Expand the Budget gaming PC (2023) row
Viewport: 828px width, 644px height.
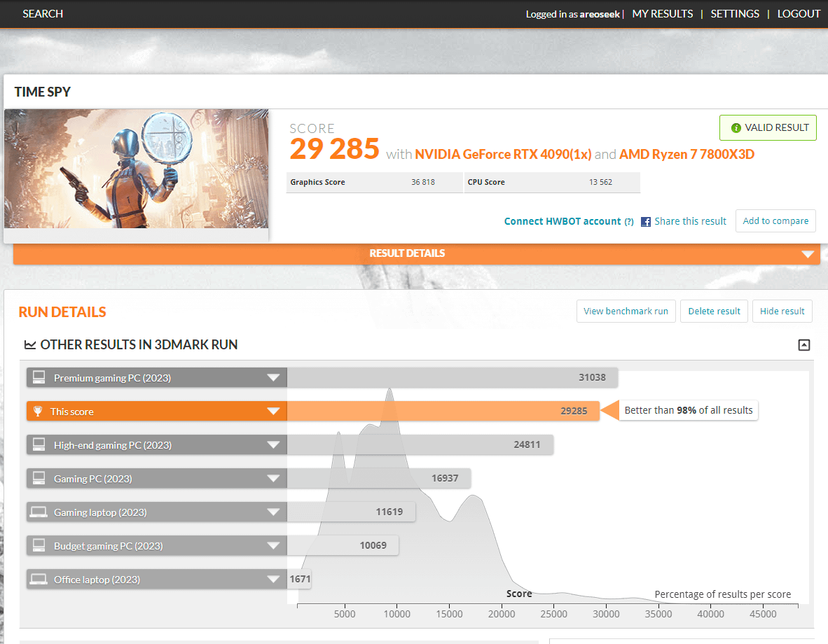(x=273, y=545)
